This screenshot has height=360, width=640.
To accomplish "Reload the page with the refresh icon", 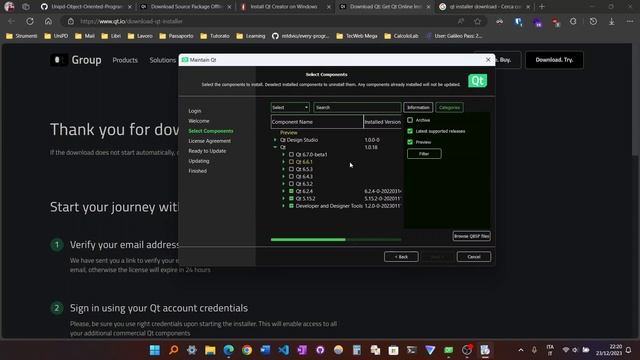I will 30,21.
